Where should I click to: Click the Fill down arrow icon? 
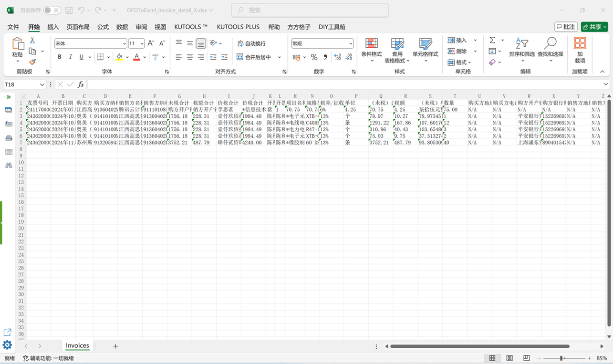tap(492, 51)
